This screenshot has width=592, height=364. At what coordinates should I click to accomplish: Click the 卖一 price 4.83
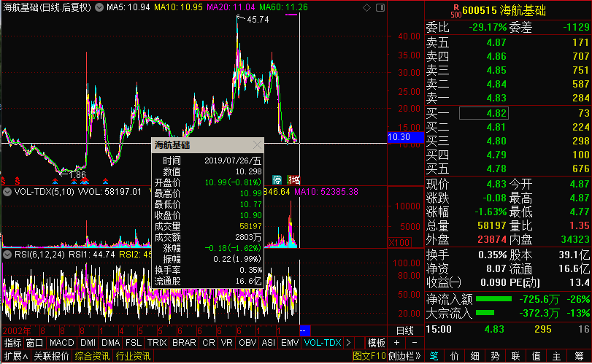[x=496, y=98]
